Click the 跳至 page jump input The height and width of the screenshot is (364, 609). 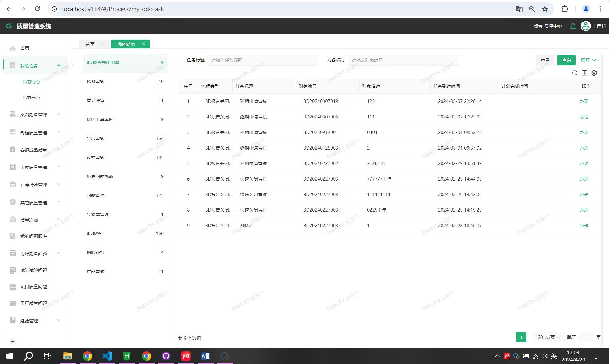tap(586, 337)
